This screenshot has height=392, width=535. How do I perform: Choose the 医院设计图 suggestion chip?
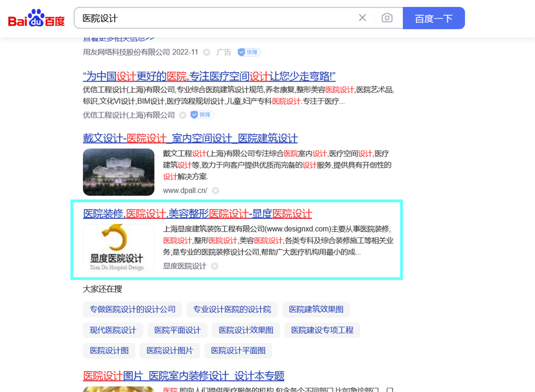pos(109,351)
